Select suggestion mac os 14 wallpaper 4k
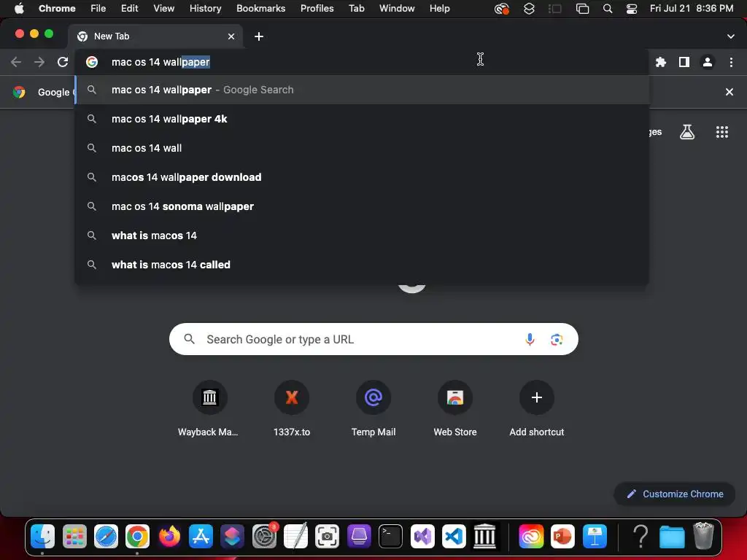This screenshot has width=747, height=560. [x=362, y=119]
